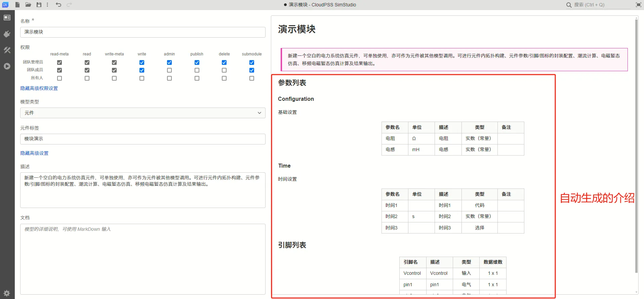Switch to the interface plug tab
This screenshot has height=299, width=644.
(x=7, y=34)
